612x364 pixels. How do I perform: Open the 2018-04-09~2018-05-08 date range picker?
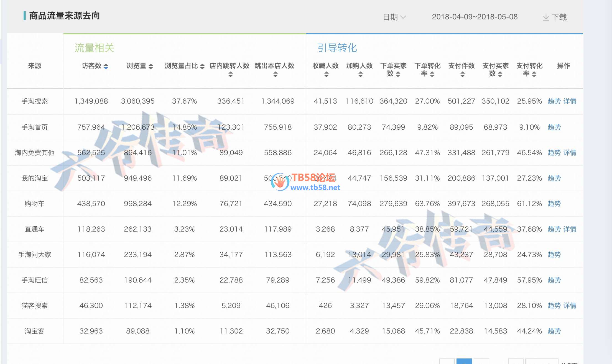[475, 17]
